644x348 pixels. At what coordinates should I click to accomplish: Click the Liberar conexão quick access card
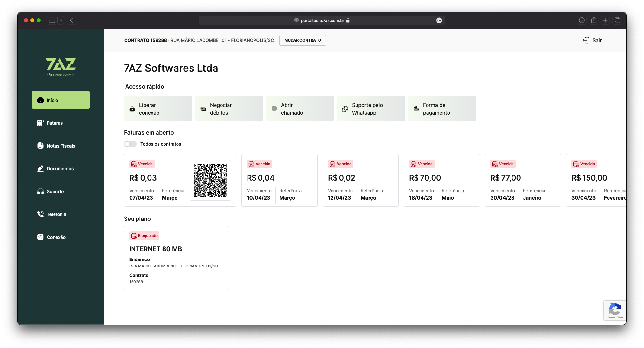[158, 109]
